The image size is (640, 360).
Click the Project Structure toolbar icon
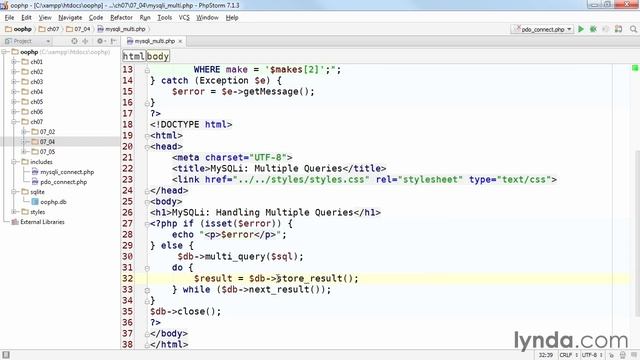click(x=618, y=29)
